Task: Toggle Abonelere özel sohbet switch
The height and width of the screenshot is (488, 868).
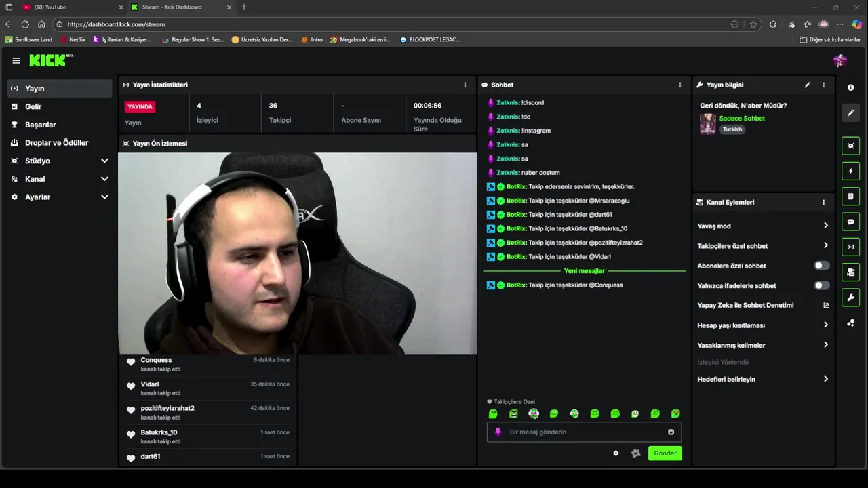Action: click(821, 266)
